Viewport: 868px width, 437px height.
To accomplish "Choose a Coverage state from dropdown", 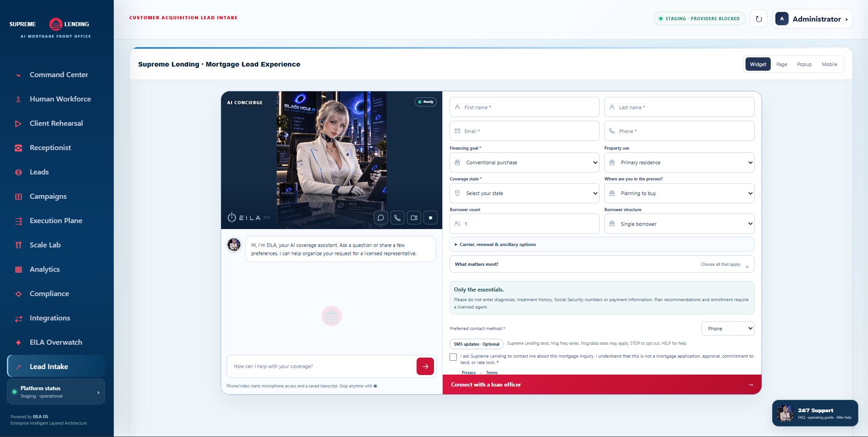I will 524,193.
